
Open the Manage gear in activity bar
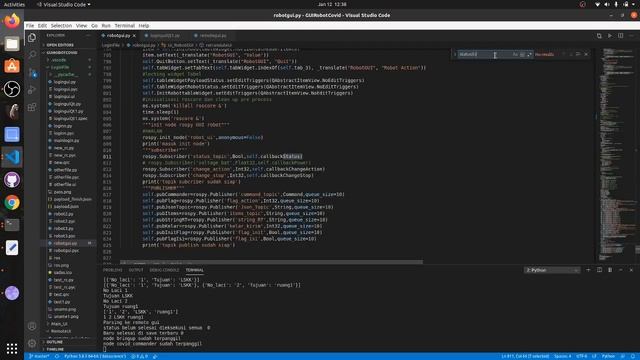[32, 343]
